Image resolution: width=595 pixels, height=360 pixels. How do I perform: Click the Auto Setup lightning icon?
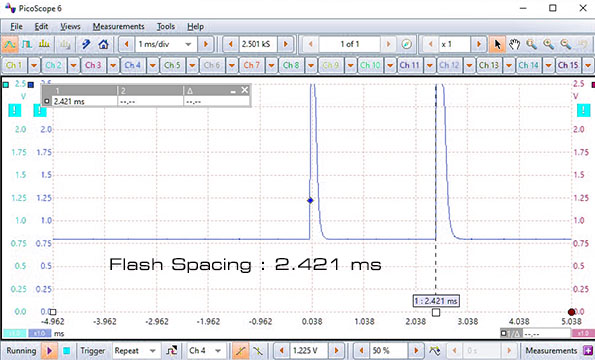tap(86, 44)
